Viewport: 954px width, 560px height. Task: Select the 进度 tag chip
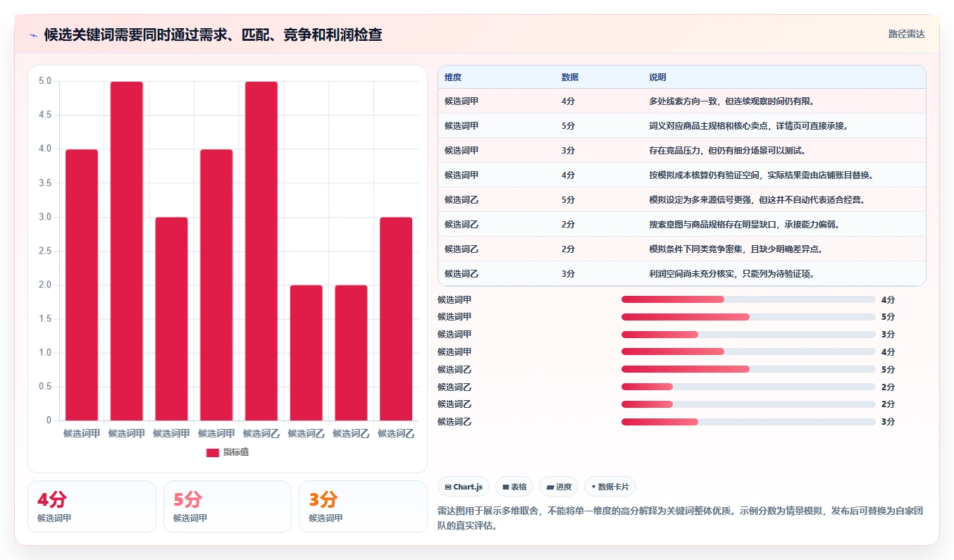click(559, 487)
